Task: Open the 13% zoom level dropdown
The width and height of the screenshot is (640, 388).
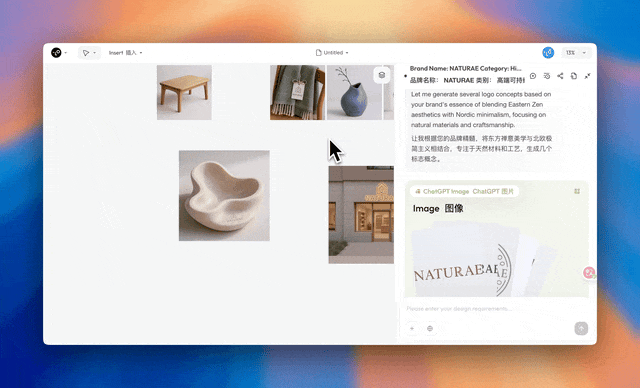Action: pyautogui.click(x=576, y=53)
